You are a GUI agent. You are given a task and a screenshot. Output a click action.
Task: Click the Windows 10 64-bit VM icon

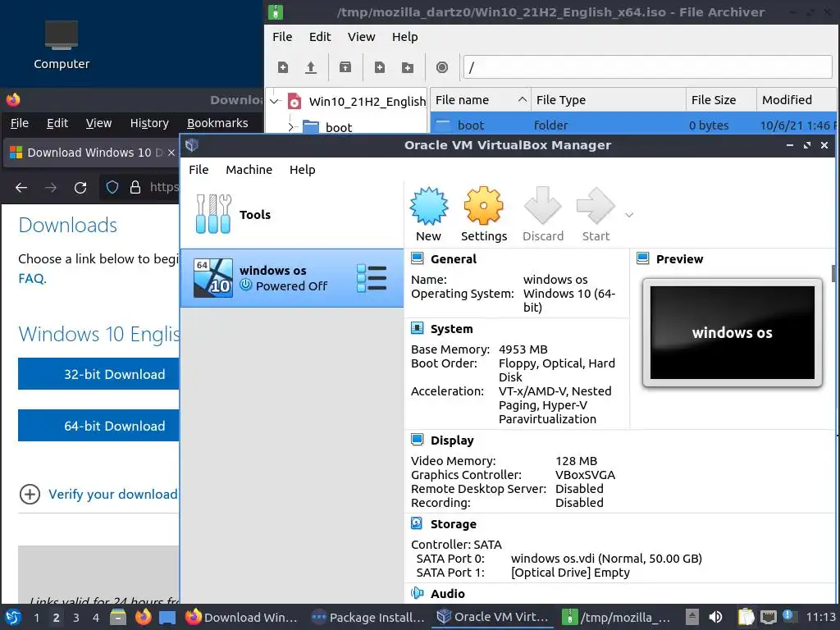213,277
